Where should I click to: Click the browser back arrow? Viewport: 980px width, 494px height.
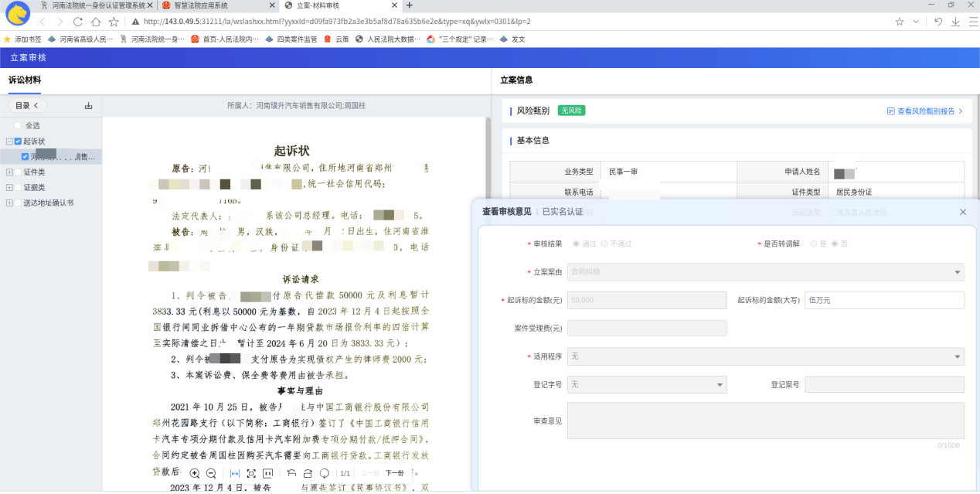coord(42,22)
